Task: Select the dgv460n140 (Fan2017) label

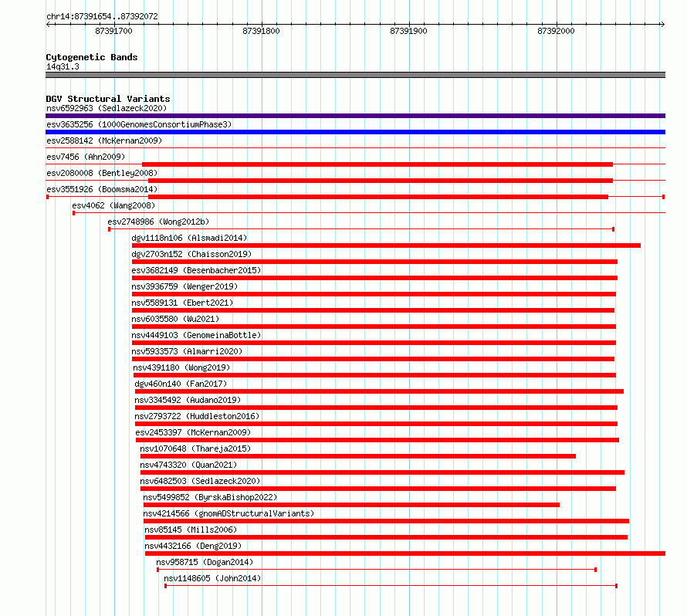Action: pos(181,384)
